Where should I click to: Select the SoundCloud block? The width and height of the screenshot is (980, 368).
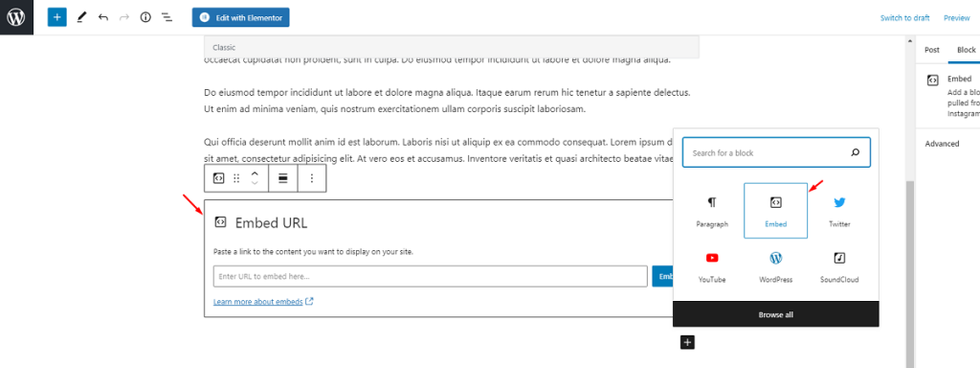839,266
